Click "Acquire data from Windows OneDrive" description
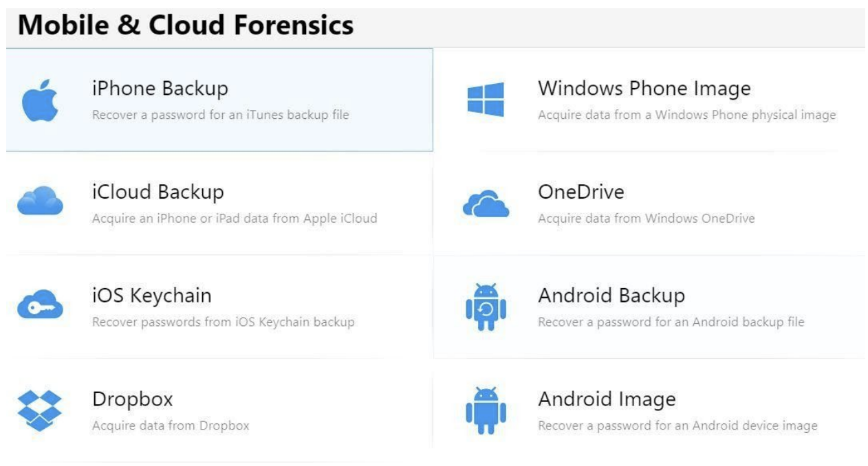Viewport: 868px width, 466px height. [646, 219]
